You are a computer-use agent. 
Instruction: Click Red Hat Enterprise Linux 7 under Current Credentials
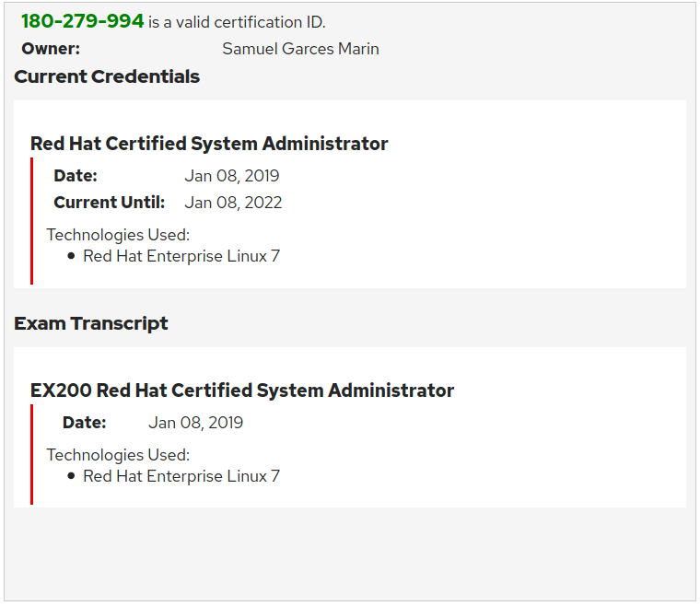coord(181,256)
